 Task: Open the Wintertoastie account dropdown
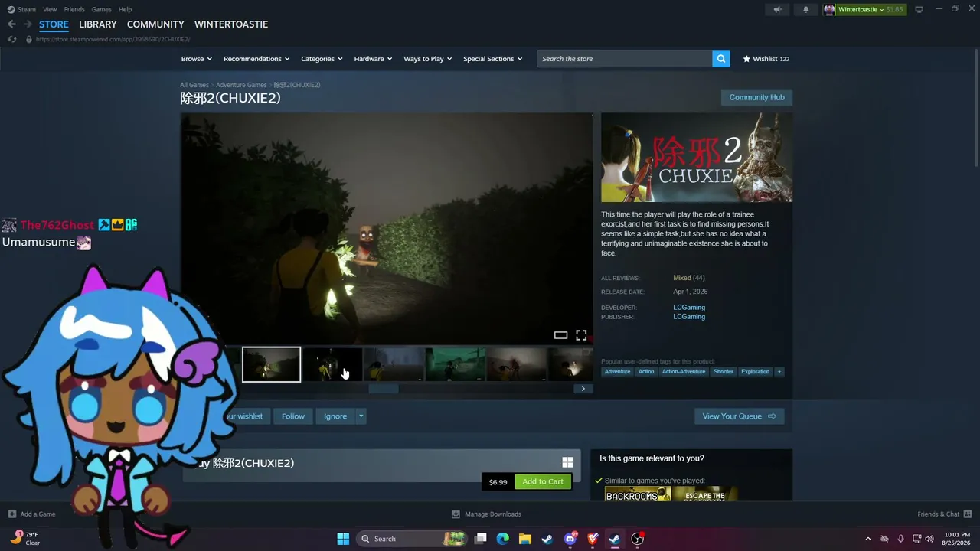871,9
